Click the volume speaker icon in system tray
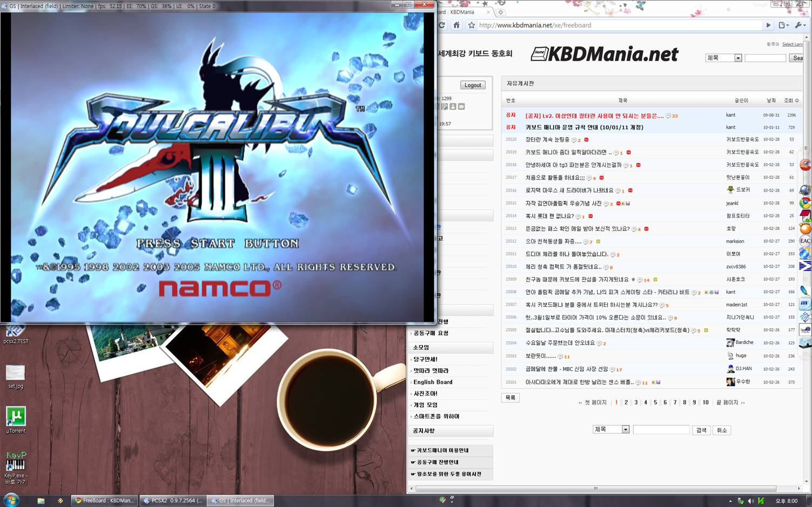812x507 pixels. pyautogui.click(x=750, y=501)
